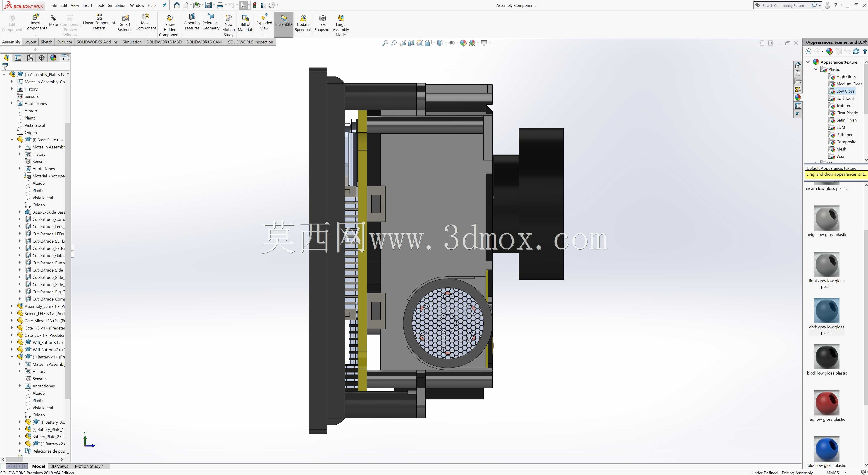
Task: Expand Gate_SD<1> node
Action: pos(12,335)
